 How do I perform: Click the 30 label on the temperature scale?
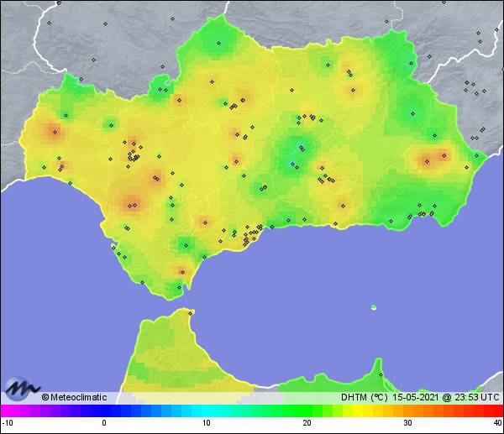[x=407, y=423]
